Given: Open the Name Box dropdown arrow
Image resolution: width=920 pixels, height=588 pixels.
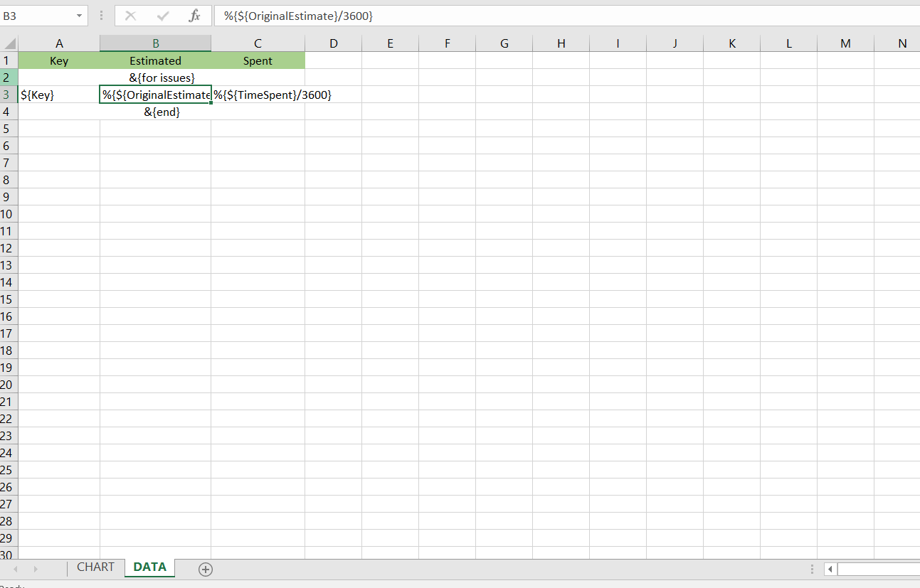Looking at the screenshot, I should coord(78,16).
